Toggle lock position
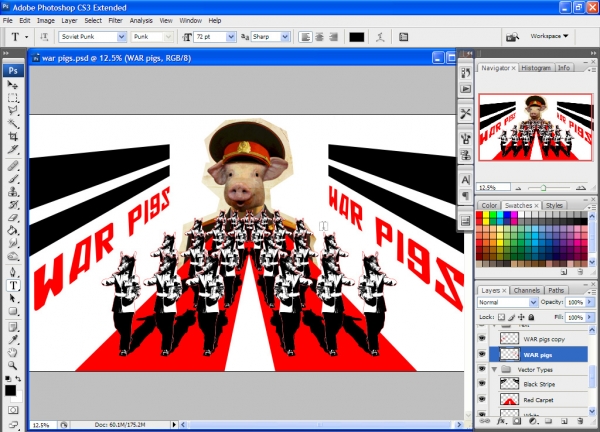600x432 pixels. [521, 317]
